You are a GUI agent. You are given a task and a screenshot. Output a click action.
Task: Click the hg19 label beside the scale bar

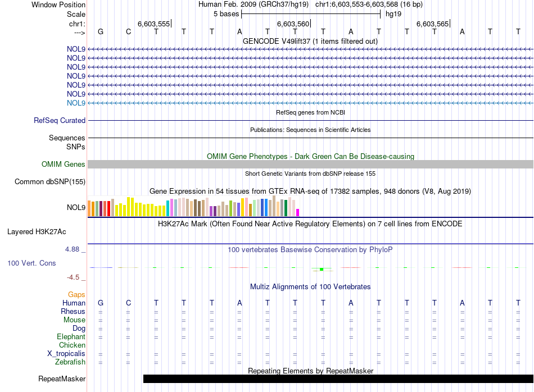393,14
